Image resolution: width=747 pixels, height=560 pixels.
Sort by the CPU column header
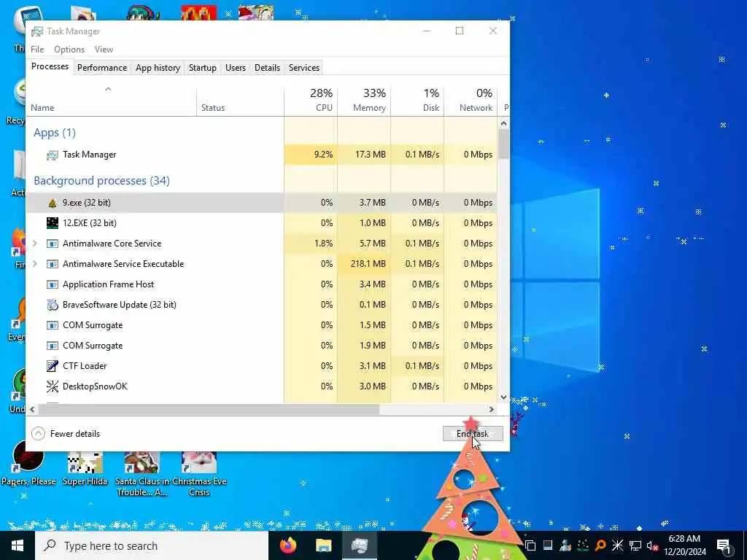(311, 101)
